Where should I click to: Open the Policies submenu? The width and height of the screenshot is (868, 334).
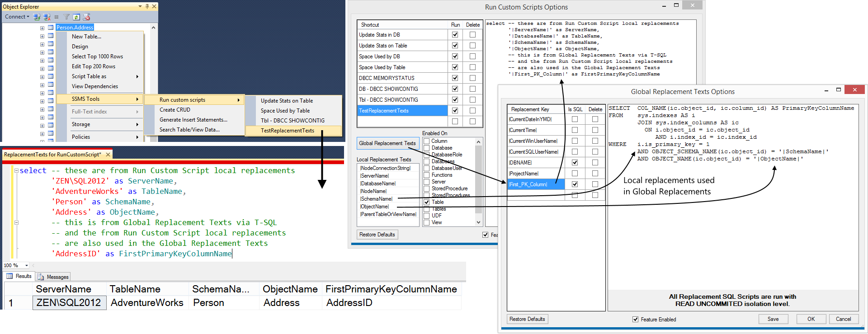pos(100,137)
